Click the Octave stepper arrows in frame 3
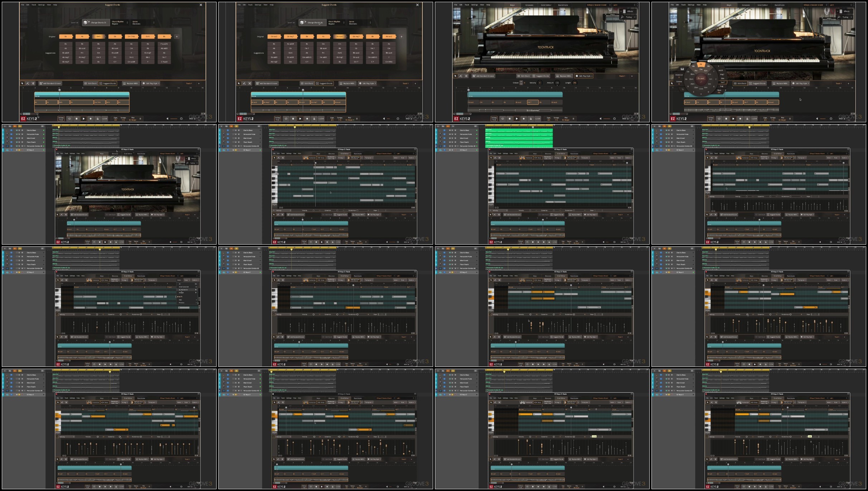This screenshot has width=868, height=491. [521, 83]
